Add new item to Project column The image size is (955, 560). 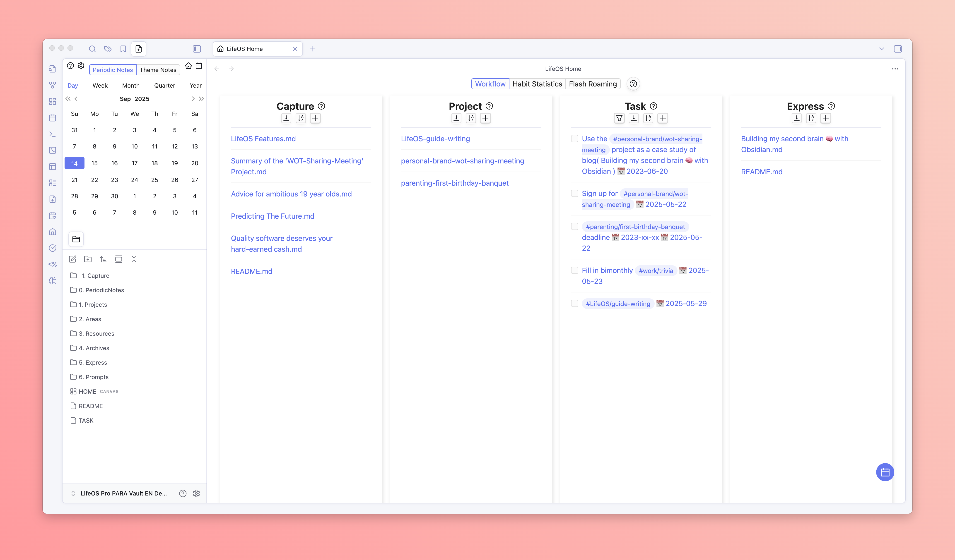click(485, 118)
